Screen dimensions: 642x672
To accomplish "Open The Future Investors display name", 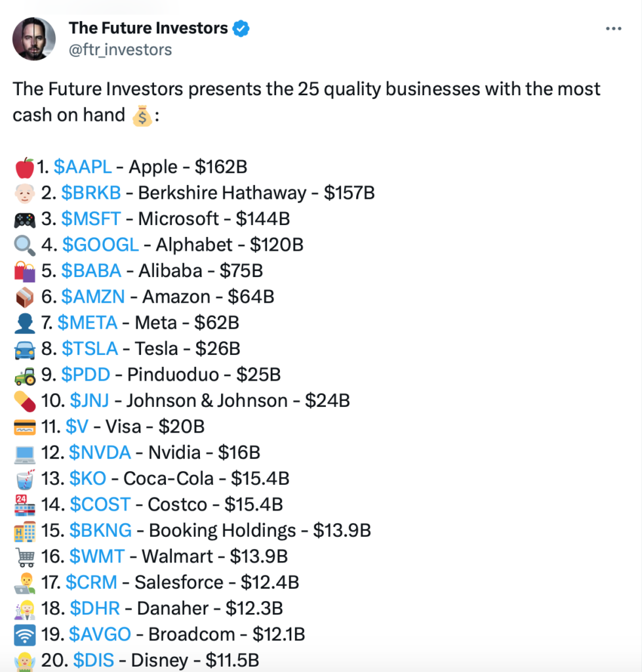I will click(x=148, y=28).
